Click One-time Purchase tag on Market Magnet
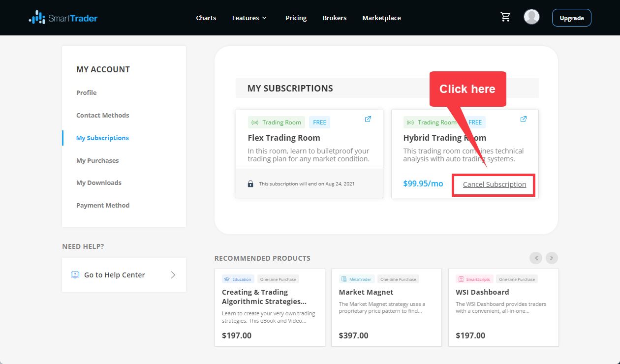Image resolution: width=620 pixels, height=364 pixels. 398,279
